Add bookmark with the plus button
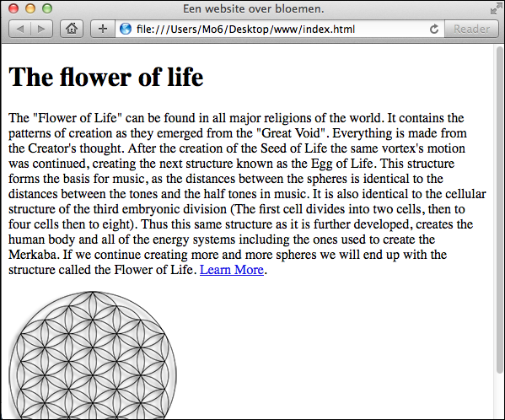 (103, 29)
